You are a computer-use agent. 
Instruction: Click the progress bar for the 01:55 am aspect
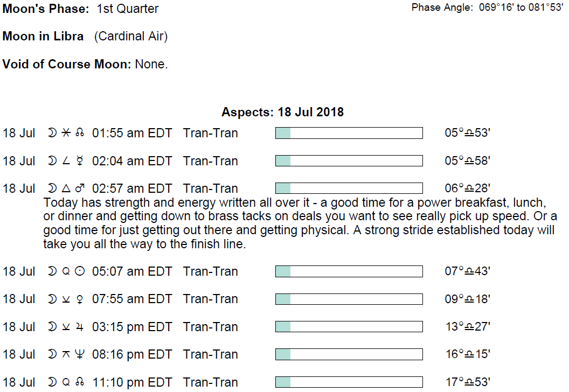coord(349,133)
